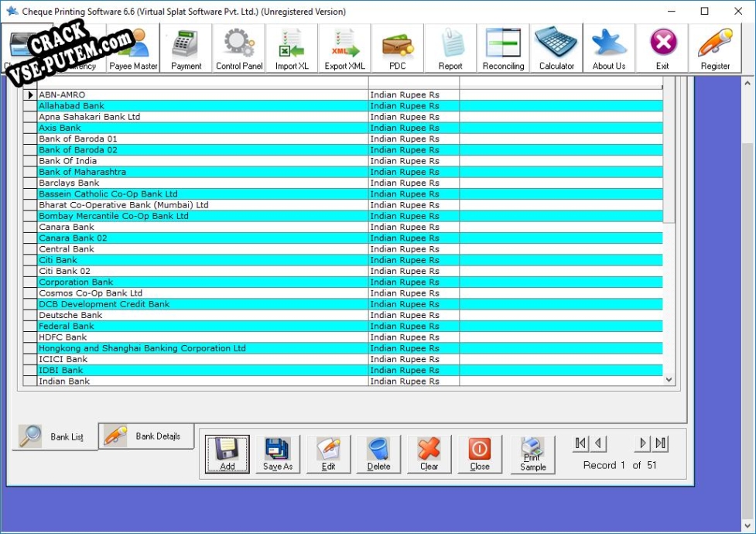Click the bank list scrollbar down arrow
Viewport: 756px width, 534px height.
coord(669,380)
